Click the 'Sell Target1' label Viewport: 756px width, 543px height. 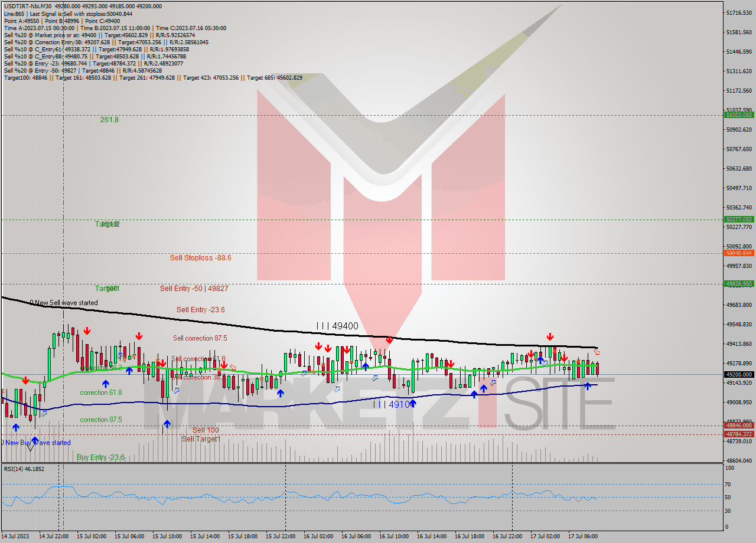pos(201,439)
